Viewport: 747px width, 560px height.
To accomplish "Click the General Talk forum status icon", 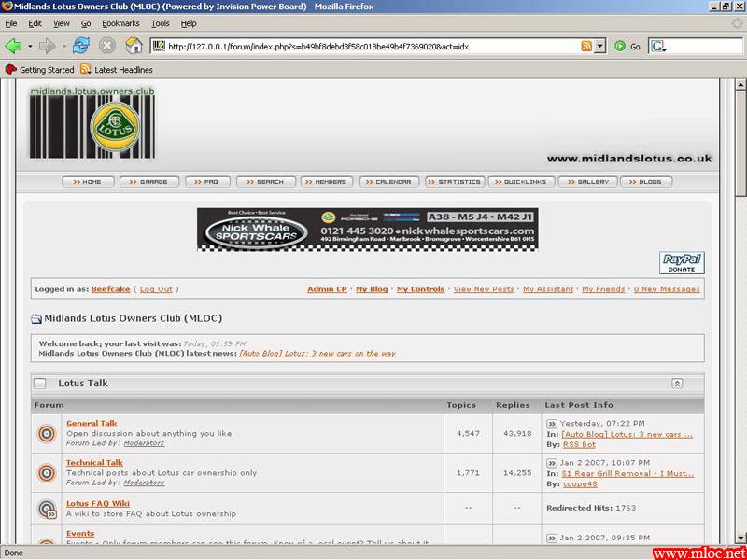I will tap(47, 434).
